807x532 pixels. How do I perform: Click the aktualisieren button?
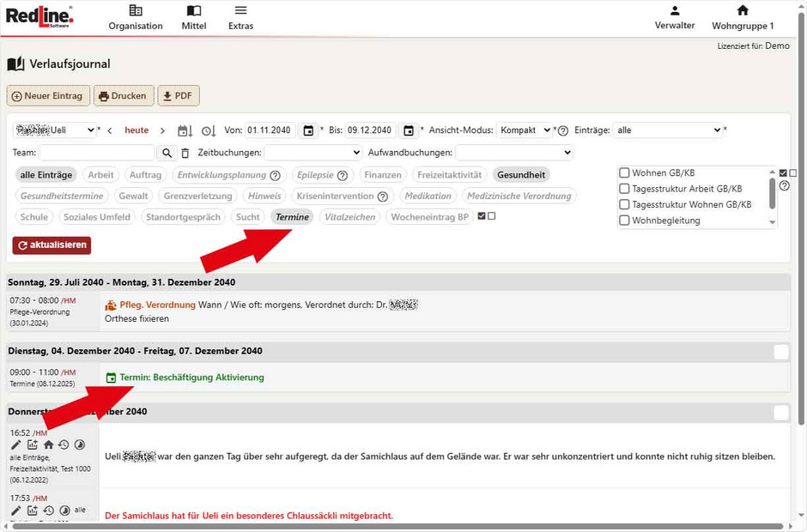[52, 245]
